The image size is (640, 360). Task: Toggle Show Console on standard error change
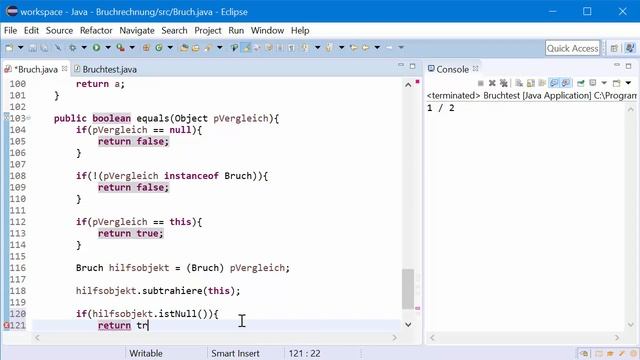point(566,83)
